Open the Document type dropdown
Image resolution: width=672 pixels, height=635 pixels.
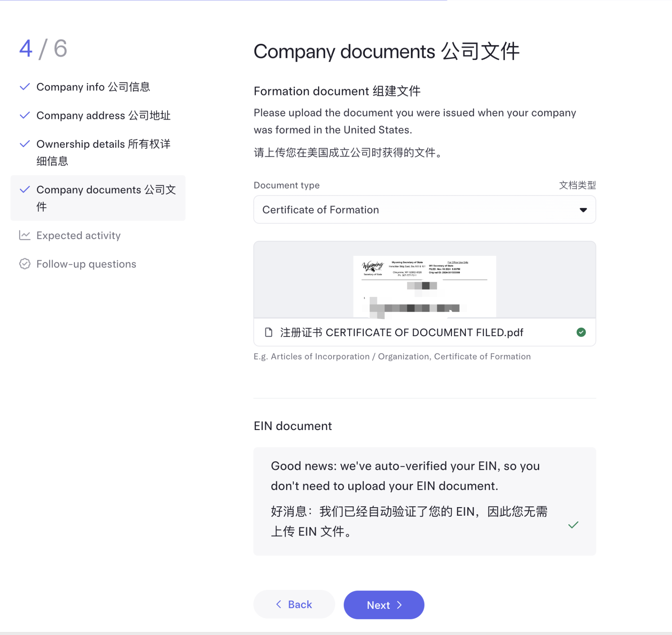425,209
